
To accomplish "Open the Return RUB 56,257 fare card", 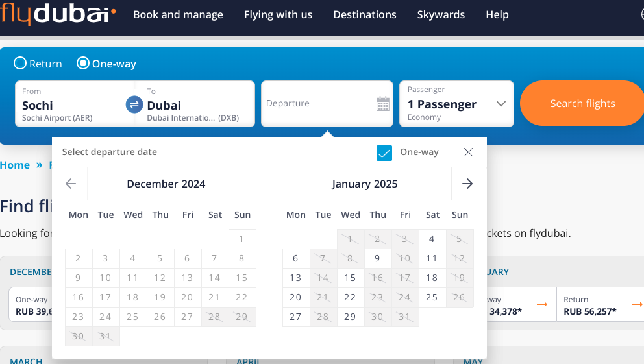I will click(x=601, y=304).
